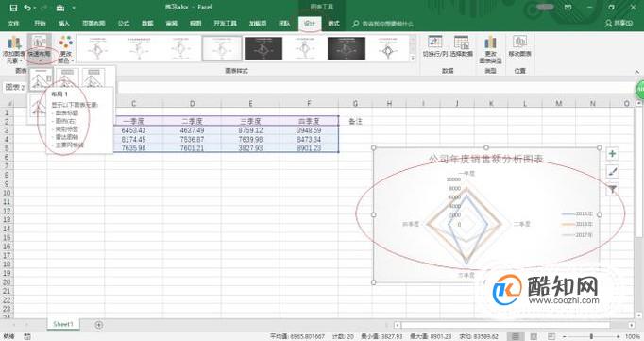Click the Switch Row/Column icon
The image size is (644, 341).
coord(435,46)
